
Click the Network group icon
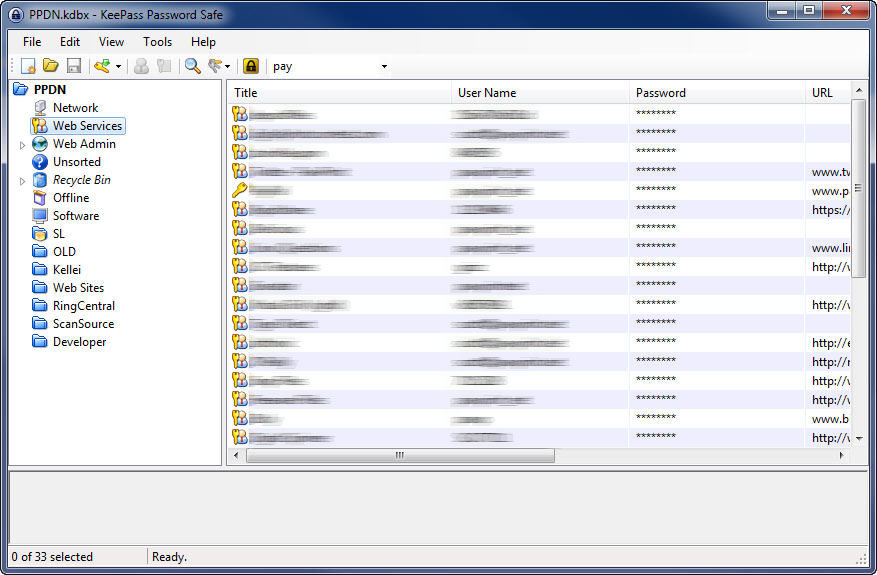click(40, 107)
